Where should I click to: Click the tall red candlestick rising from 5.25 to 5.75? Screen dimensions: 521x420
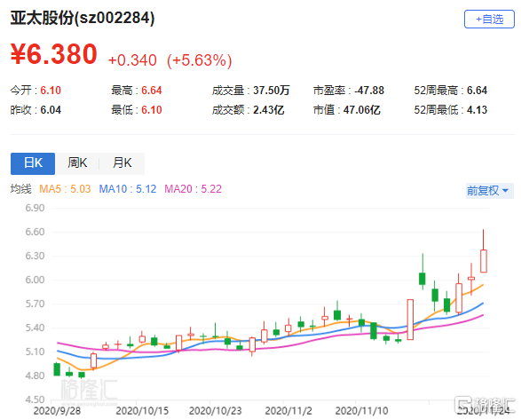click(x=410, y=320)
